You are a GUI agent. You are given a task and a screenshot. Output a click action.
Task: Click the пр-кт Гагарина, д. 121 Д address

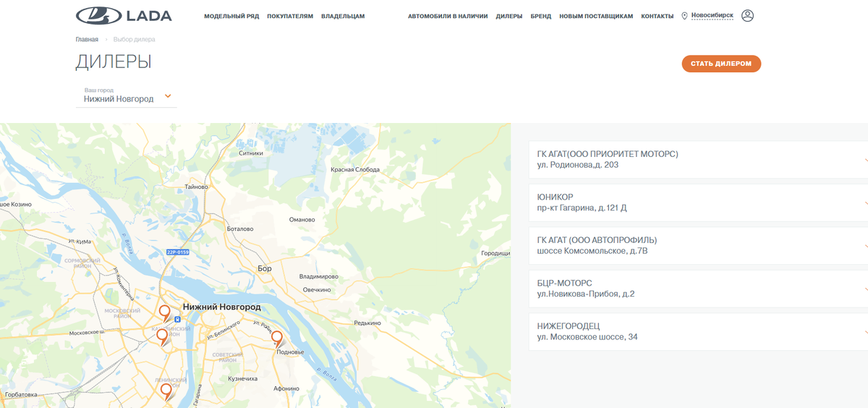pos(582,208)
